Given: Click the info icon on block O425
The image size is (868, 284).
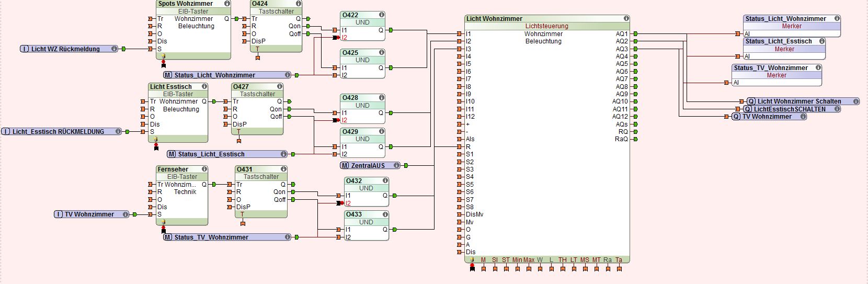Looking at the screenshot, I should [x=382, y=53].
